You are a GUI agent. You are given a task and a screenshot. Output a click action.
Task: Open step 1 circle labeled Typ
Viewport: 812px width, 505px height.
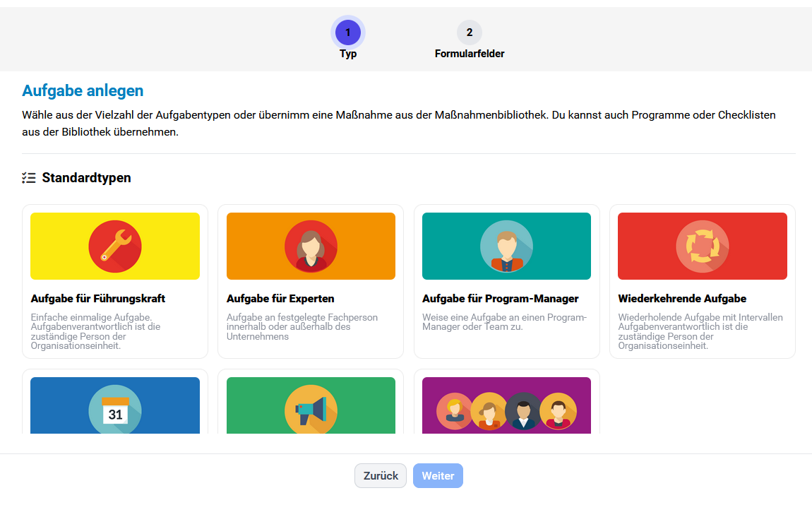tap(347, 32)
